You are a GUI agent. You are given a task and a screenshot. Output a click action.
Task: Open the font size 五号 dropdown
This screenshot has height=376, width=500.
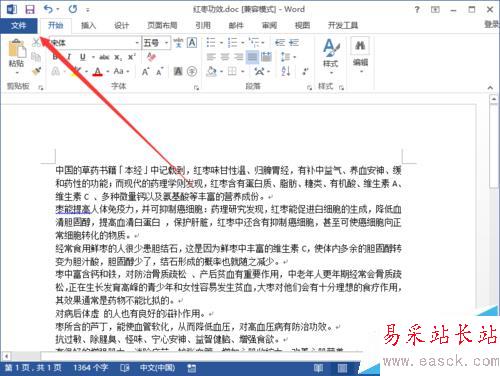tap(166, 43)
